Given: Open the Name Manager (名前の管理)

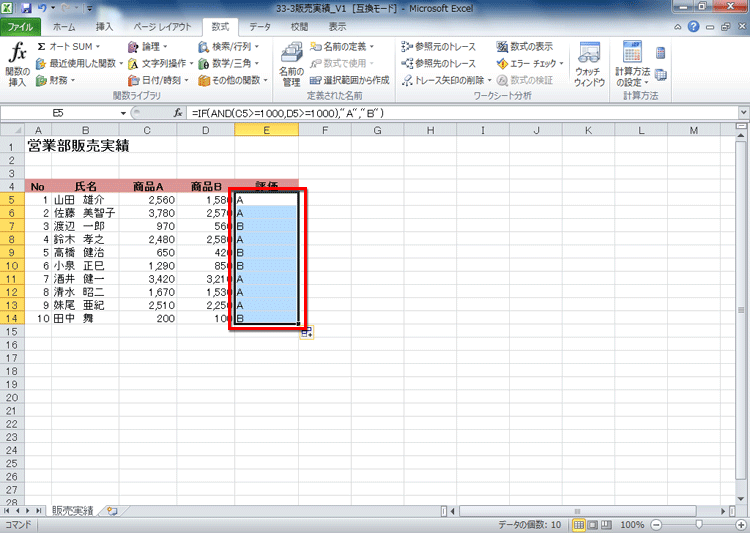Looking at the screenshot, I should tap(291, 65).
